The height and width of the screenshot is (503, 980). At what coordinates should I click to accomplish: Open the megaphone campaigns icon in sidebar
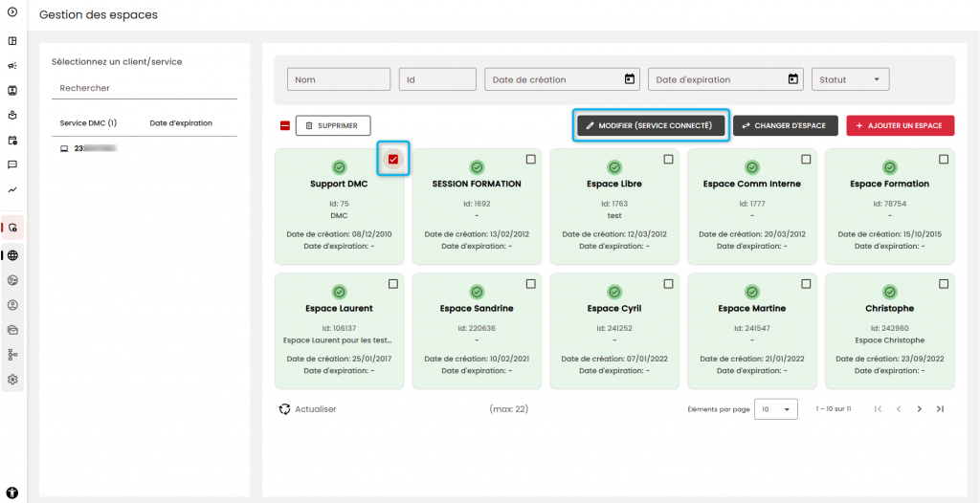tap(11, 66)
